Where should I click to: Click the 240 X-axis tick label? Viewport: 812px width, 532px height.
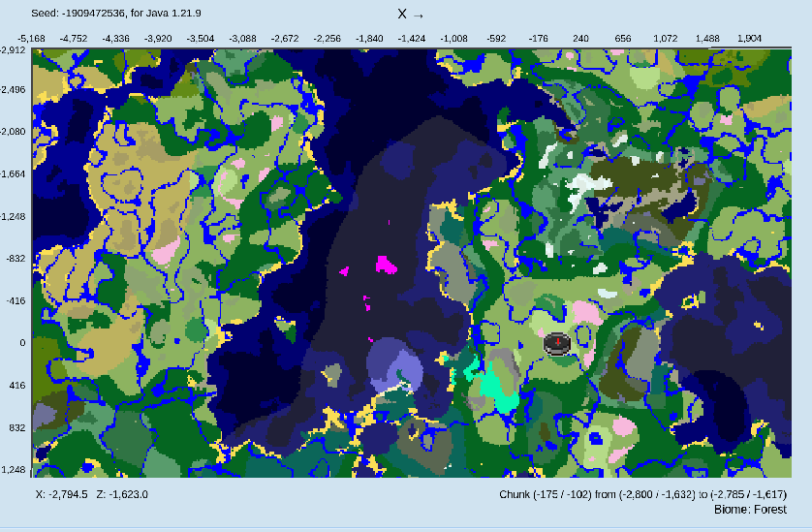click(x=581, y=39)
